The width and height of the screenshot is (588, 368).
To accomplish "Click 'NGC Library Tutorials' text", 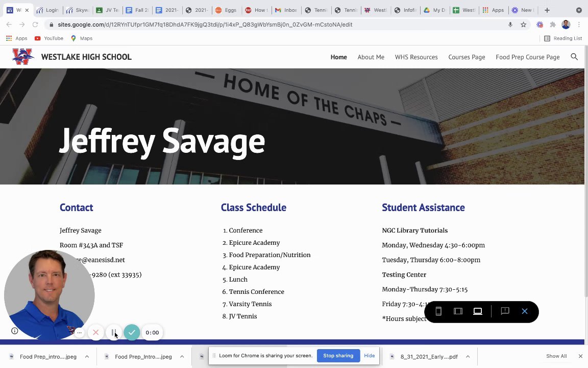I will tap(415, 230).
